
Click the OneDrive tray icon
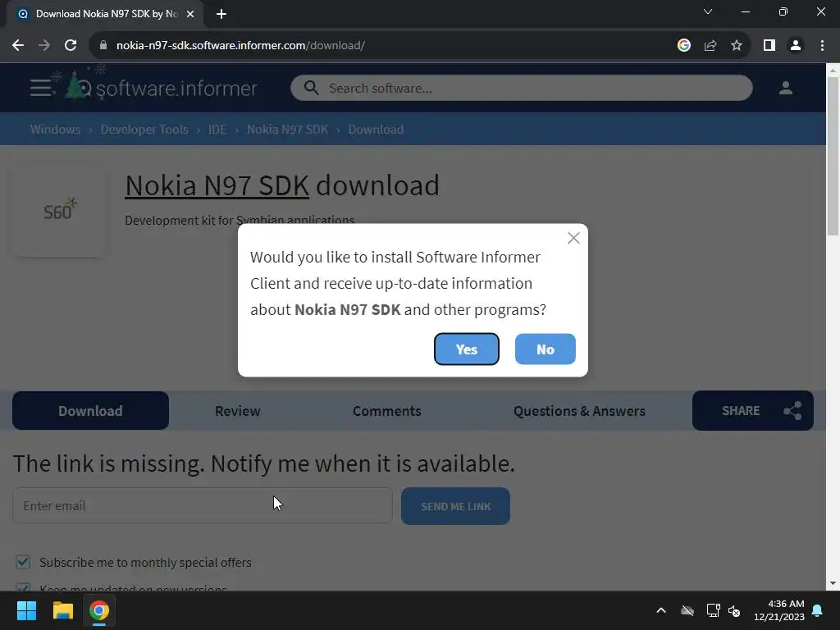pos(687,610)
